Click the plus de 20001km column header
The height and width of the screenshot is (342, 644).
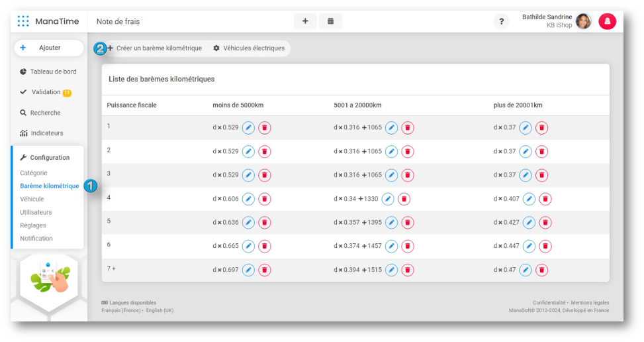coord(518,105)
